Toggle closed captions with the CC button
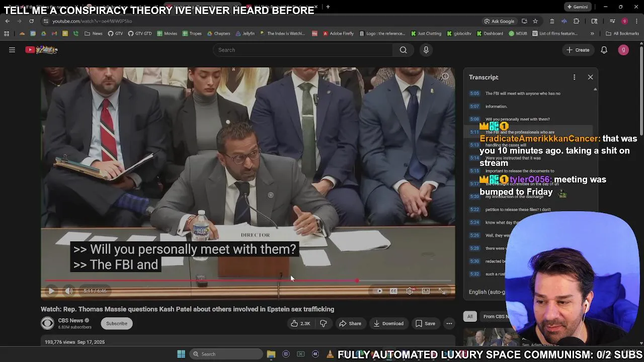This screenshot has width=644, height=362. pyautogui.click(x=393, y=291)
